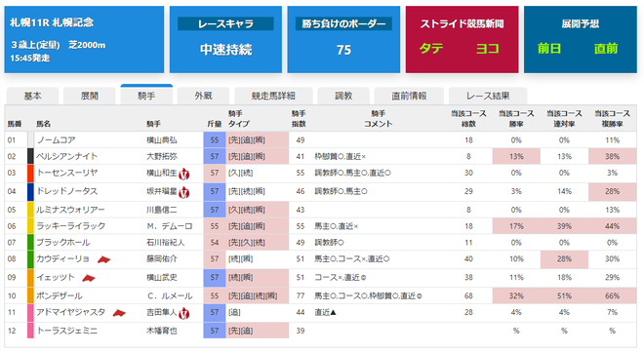Click jockey name C. ルメール
This screenshot has height=353, width=644.
[x=170, y=296]
